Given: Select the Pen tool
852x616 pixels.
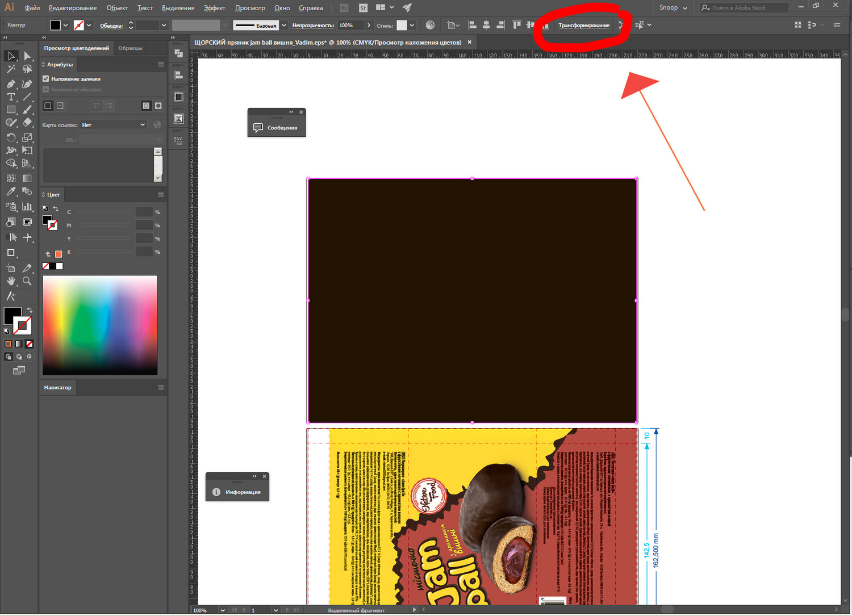Looking at the screenshot, I should pos(11,83).
